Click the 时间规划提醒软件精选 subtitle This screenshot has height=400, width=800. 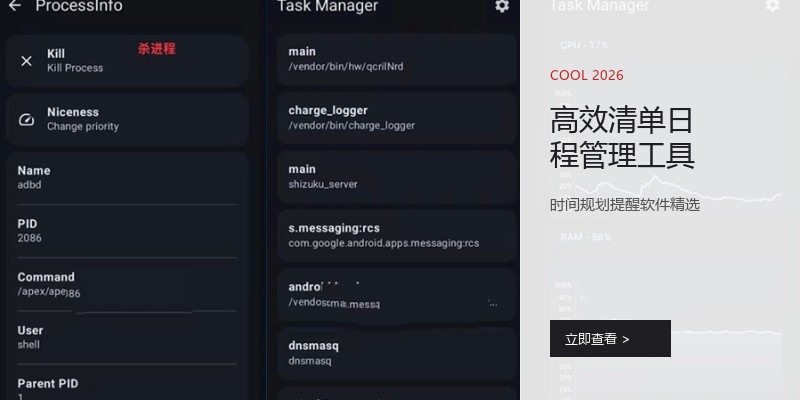(x=625, y=205)
